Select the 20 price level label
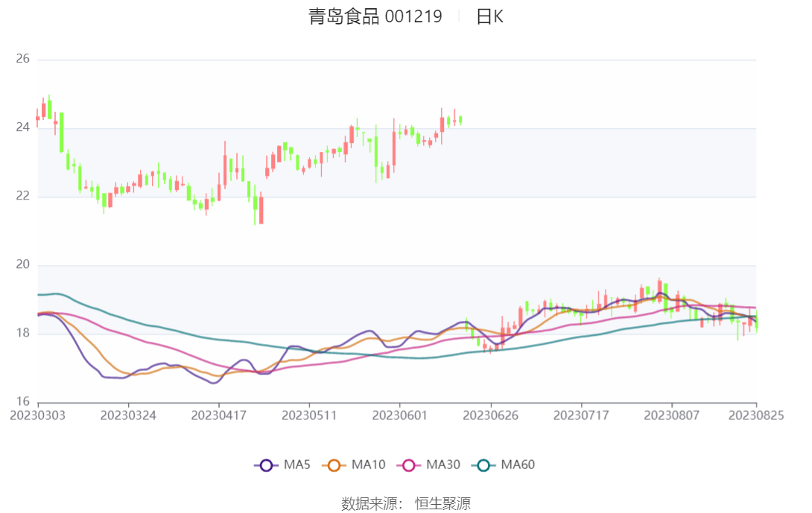This screenshot has height=513, width=812. 22,265
